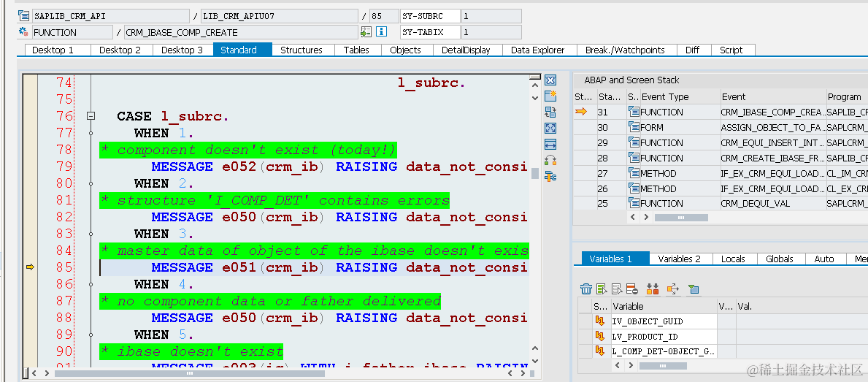
Task: Click the SAPLIB_CRM_API program field
Action: click(x=111, y=16)
